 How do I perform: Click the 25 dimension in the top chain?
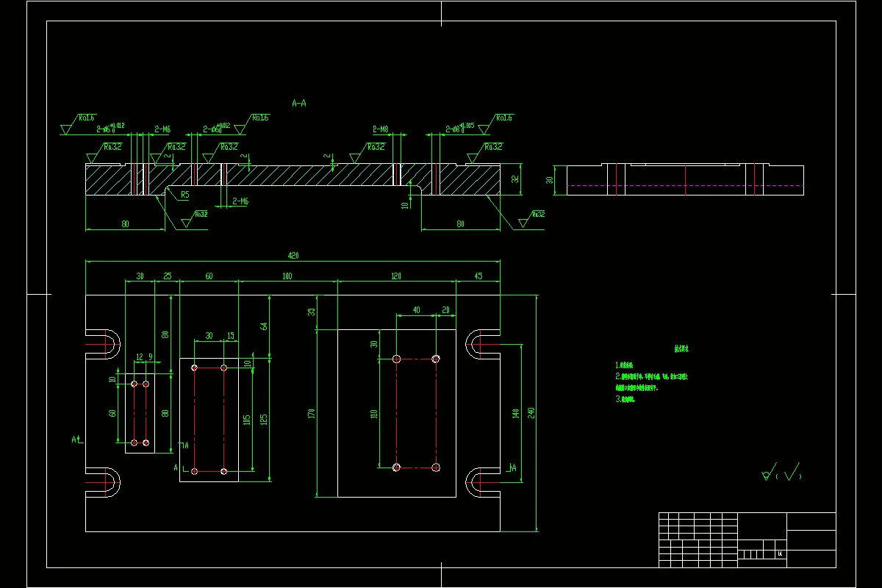168,276
